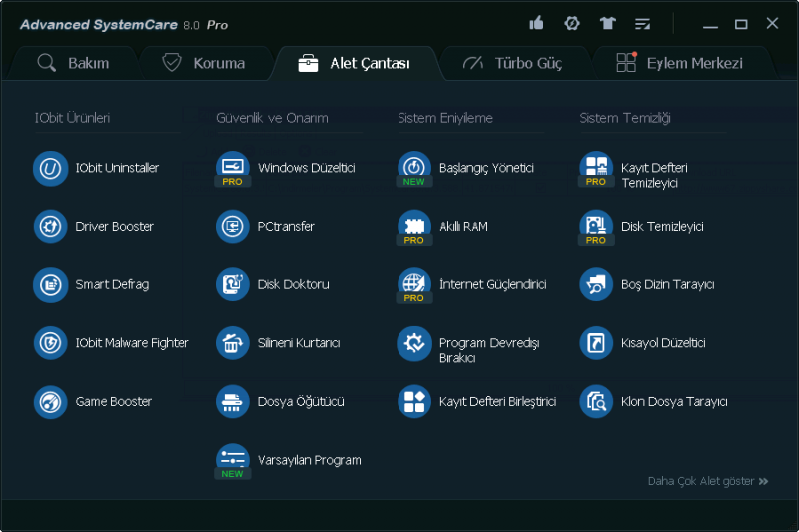Viewport: 799px width, 532px height.
Task: Click the Klon Dosya Tarayıcı label
Action: pyautogui.click(x=674, y=402)
